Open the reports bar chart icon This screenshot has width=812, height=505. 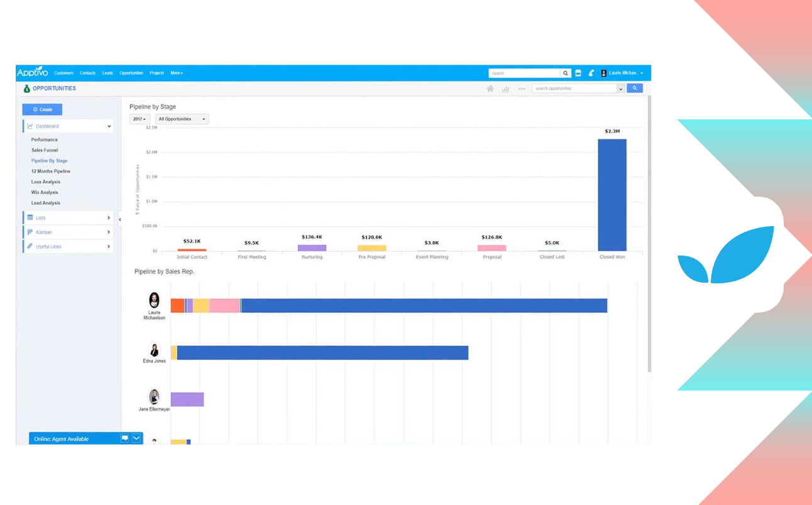click(x=505, y=89)
